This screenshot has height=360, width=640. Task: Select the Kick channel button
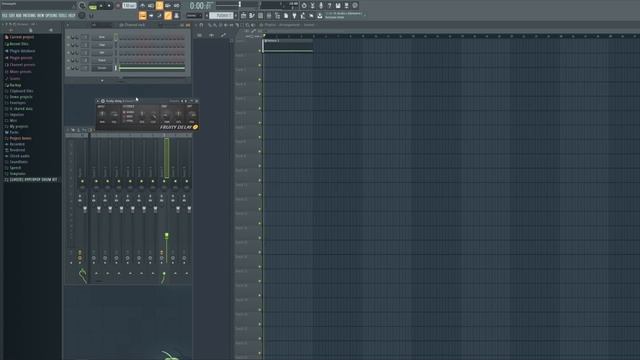102,37
